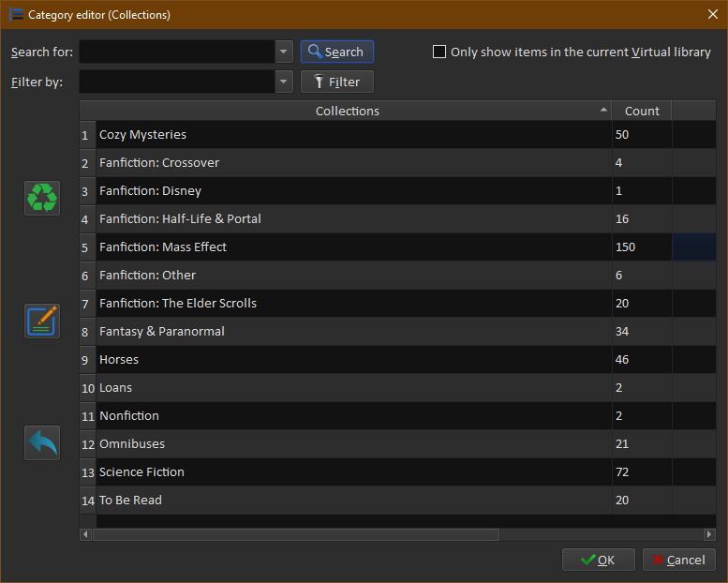This screenshot has height=583, width=728.
Task: Click the scrollbar left arrow
Action: [85, 534]
